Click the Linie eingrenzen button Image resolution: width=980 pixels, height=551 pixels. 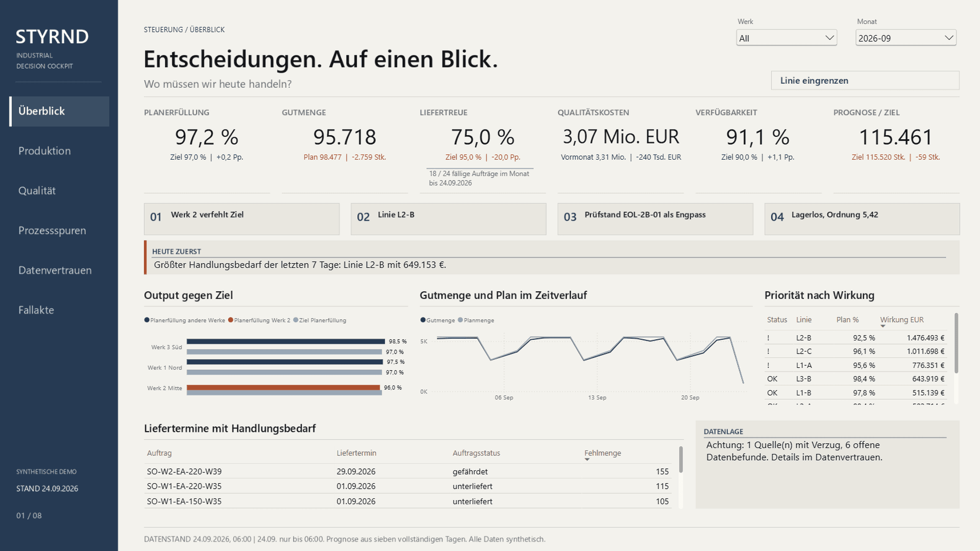[865, 81]
